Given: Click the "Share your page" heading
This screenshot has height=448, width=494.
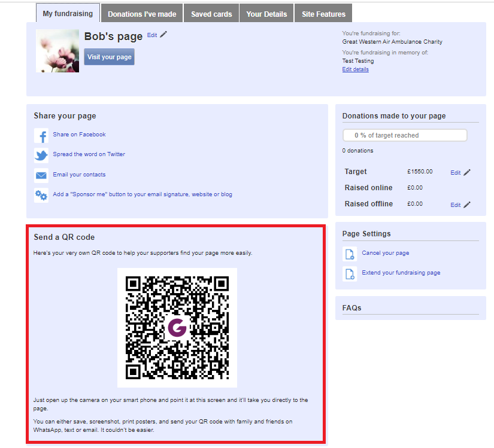Looking at the screenshot, I should (65, 116).
